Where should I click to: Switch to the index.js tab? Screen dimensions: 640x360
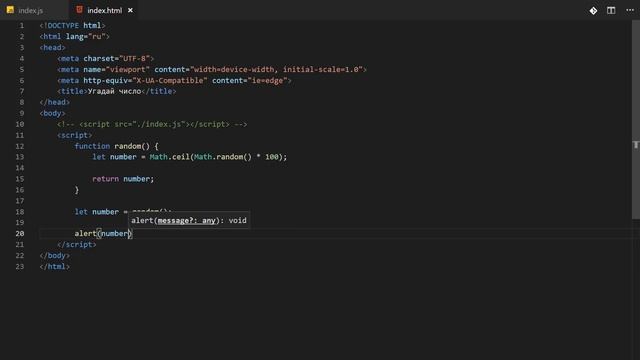(31, 11)
